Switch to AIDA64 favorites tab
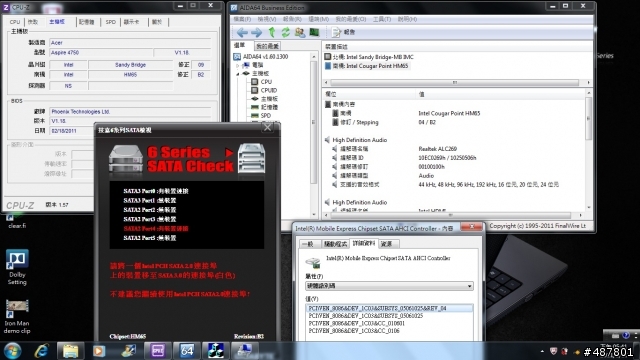Viewport: 640px width, 360px height. (267, 46)
